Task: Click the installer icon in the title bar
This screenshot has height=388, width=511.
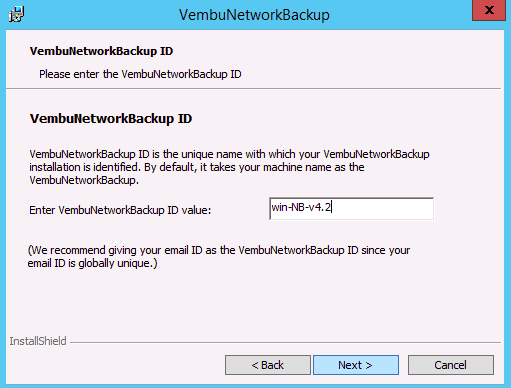Action: pyautogui.click(x=16, y=14)
